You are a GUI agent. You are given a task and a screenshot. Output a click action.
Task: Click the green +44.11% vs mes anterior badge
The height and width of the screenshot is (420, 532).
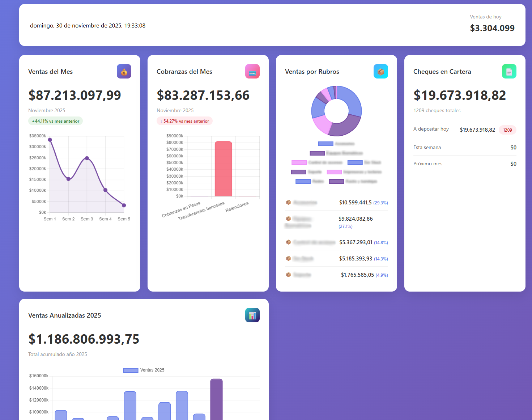pyautogui.click(x=56, y=121)
